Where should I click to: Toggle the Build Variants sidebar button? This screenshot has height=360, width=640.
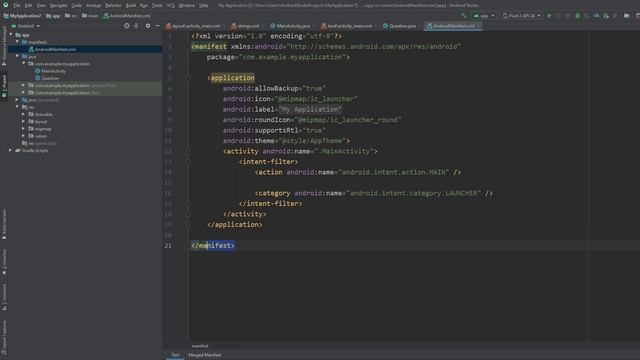click(4, 224)
